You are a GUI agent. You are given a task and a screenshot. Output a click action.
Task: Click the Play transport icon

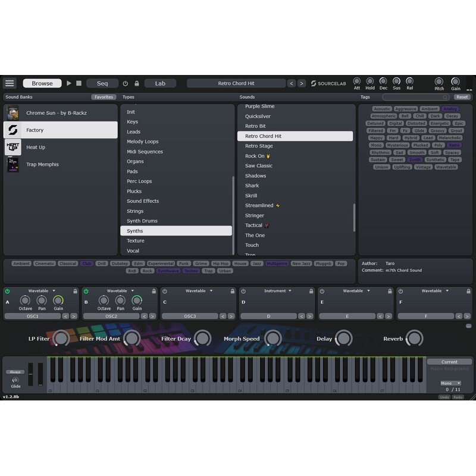[x=69, y=83]
